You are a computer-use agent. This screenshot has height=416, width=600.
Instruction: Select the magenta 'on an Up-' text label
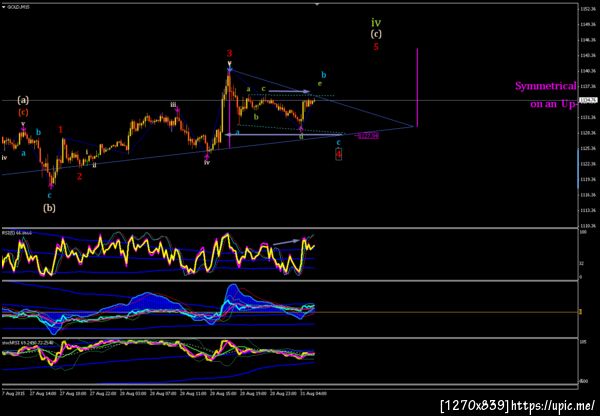tap(553, 104)
